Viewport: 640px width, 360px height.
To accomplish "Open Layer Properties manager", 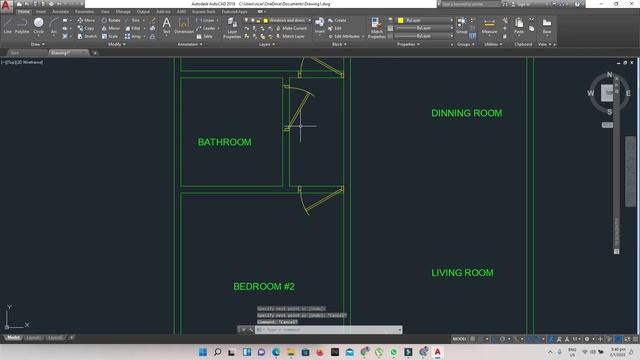I will pos(232,28).
